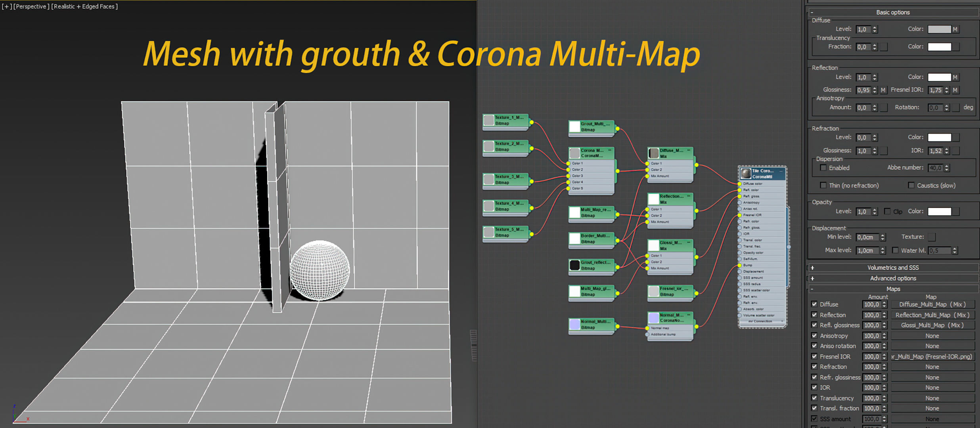Select the Tile CoronaMtl material node sphere icon
This screenshot has width=980, height=428.
[746, 174]
